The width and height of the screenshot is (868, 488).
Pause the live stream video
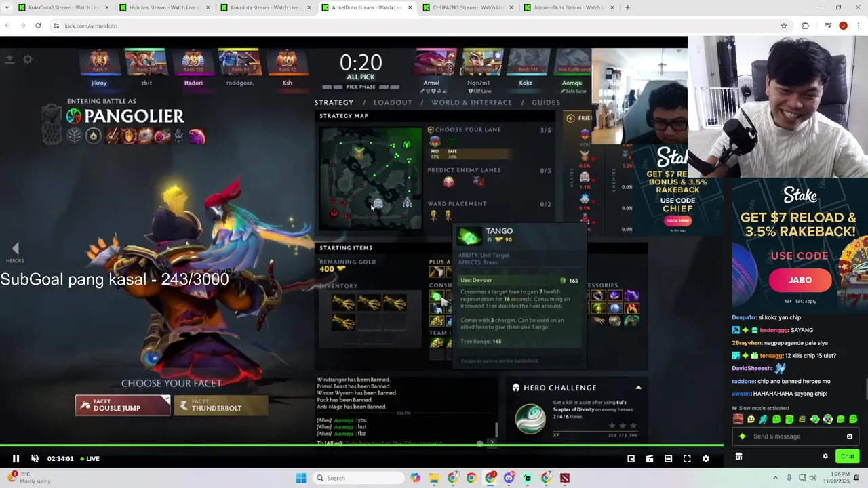point(16,459)
